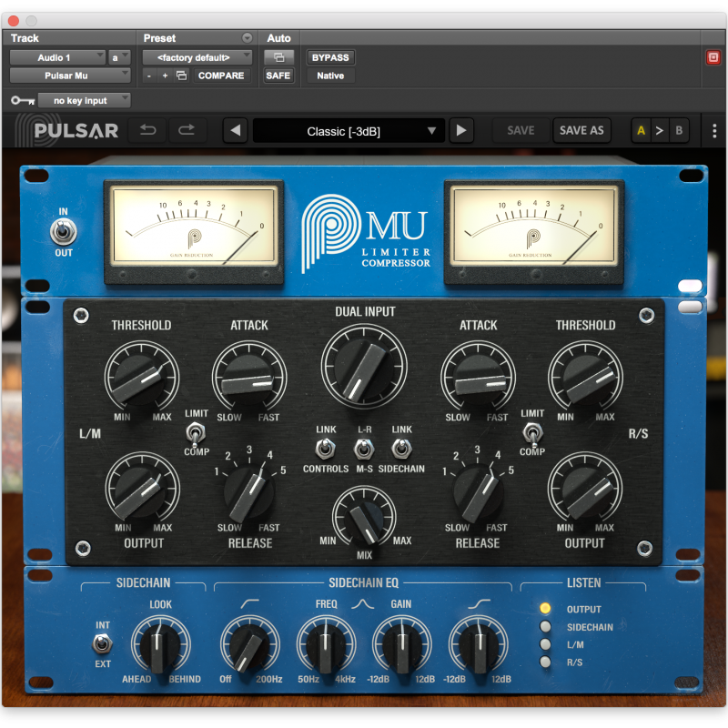Open the Audio 1 track selector
728x728 pixels.
click(57, 57)
